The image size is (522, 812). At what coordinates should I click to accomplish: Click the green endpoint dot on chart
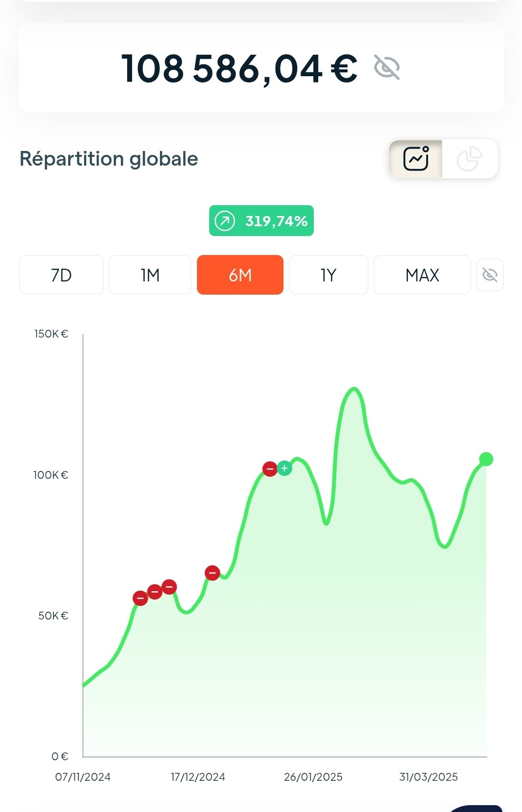tap(486, 459)
